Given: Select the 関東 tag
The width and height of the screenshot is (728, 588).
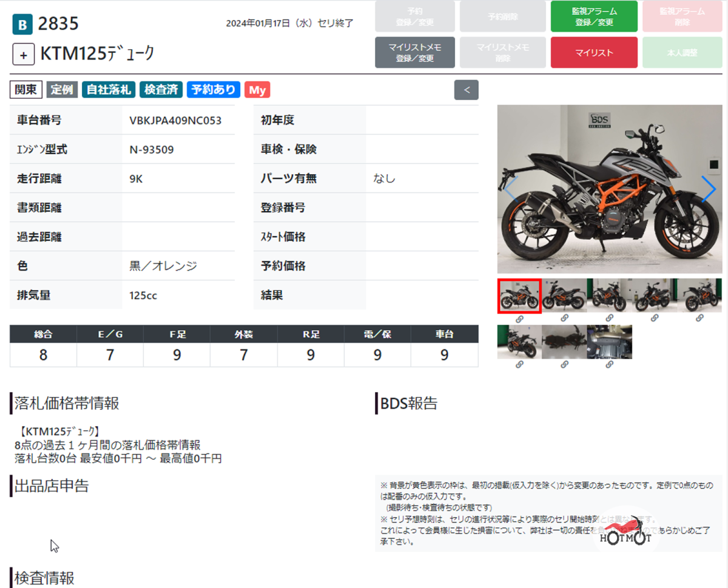Looking at the screenshot, I should 26,90.
